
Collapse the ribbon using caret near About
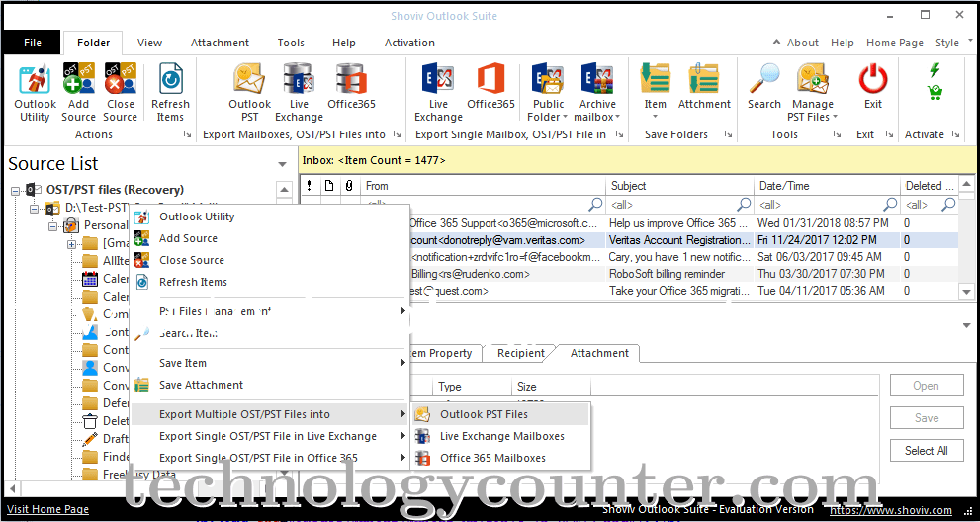tap(776, 43)
